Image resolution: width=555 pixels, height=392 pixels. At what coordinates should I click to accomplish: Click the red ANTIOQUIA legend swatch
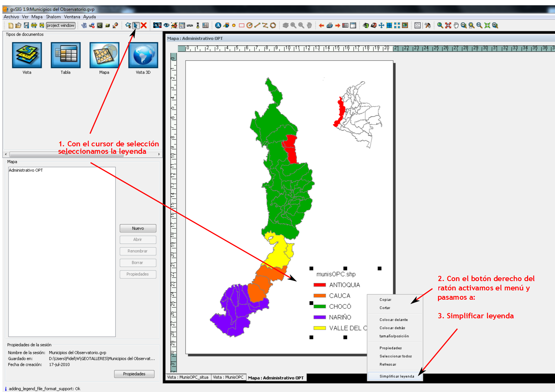(320, 285)
